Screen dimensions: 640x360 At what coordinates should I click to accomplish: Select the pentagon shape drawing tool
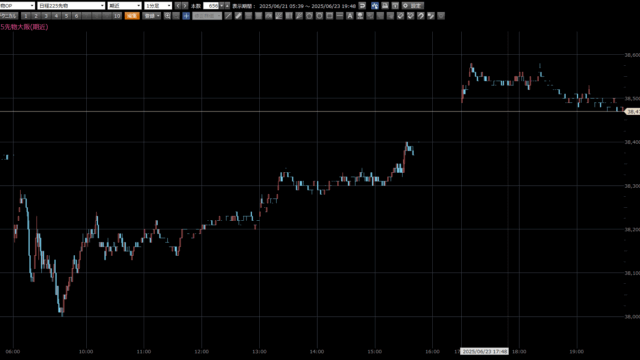(x=309, y=16)
